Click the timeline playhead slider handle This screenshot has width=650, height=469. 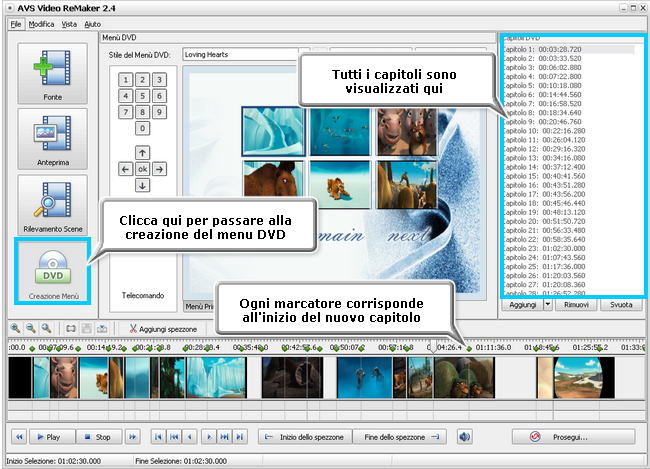[x=433, y=347]
